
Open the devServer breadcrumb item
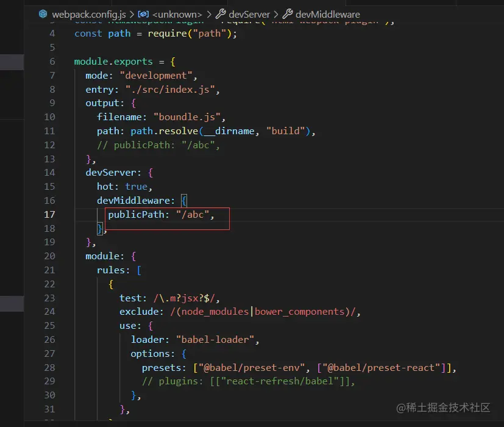click(249, 15)
